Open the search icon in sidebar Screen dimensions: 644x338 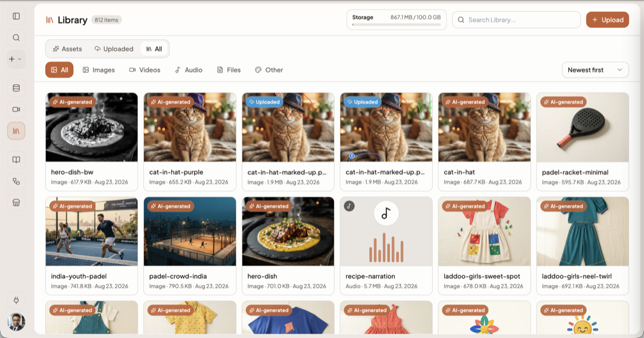click(x=16, y=38)
